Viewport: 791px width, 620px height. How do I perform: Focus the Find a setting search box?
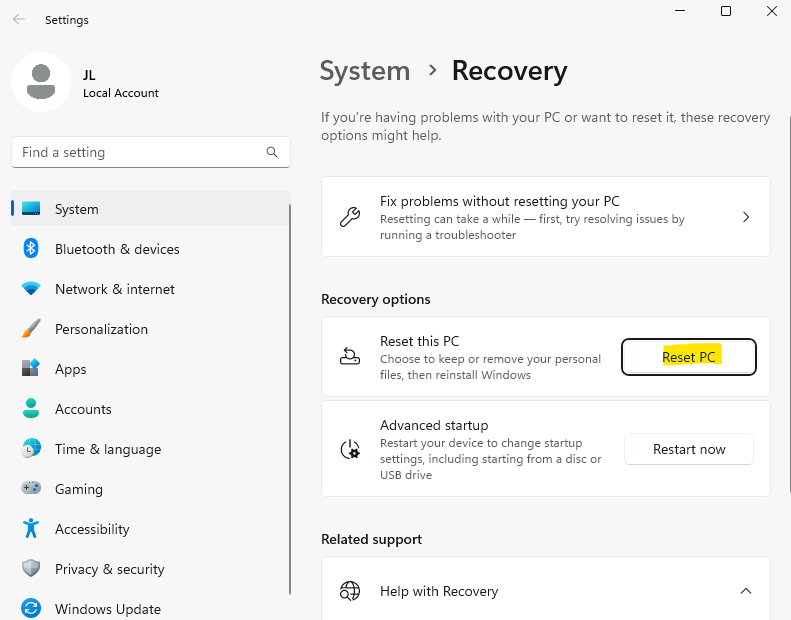[x=151, y=152]
